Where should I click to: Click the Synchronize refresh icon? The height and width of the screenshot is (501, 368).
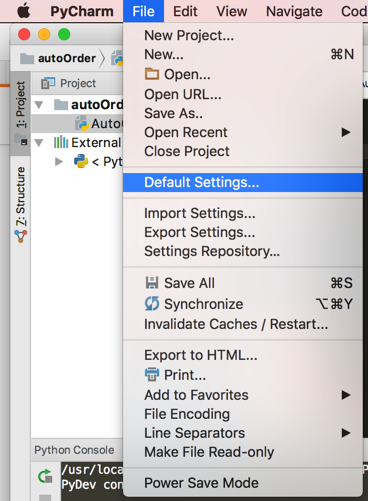click(x=152, y=304)
